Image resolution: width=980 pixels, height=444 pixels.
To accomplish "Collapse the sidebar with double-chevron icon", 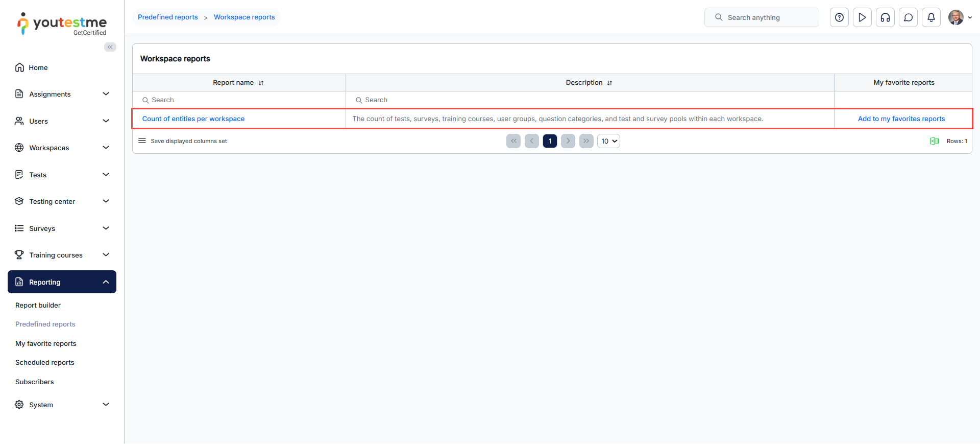I will 110,47.
